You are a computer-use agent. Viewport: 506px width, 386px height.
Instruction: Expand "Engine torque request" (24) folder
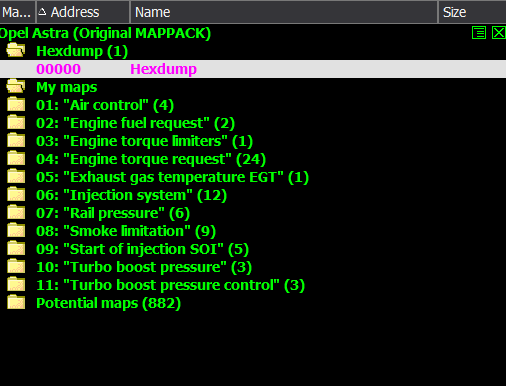[151, 159]
